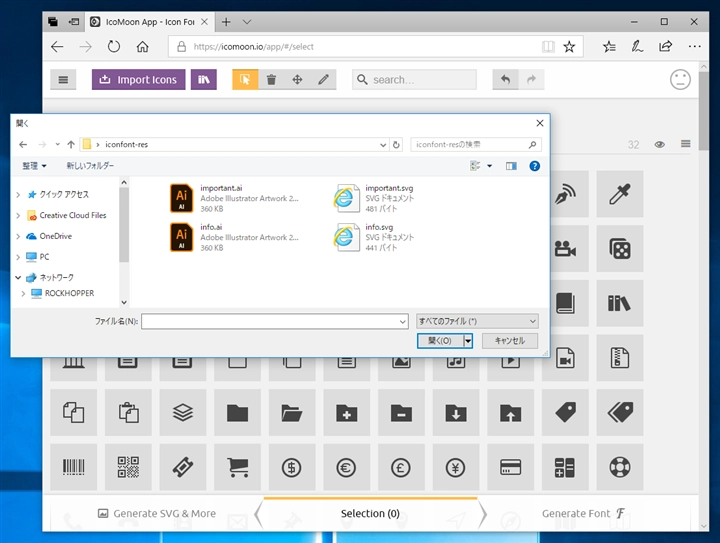Focus the IcoMoon search field
The image size is (720, 543).
[414, 79]
